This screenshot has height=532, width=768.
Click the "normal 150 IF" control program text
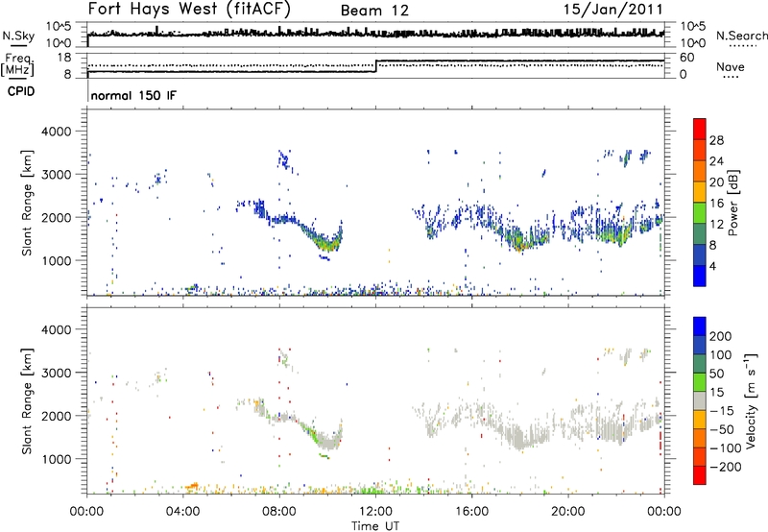point(133,95)
